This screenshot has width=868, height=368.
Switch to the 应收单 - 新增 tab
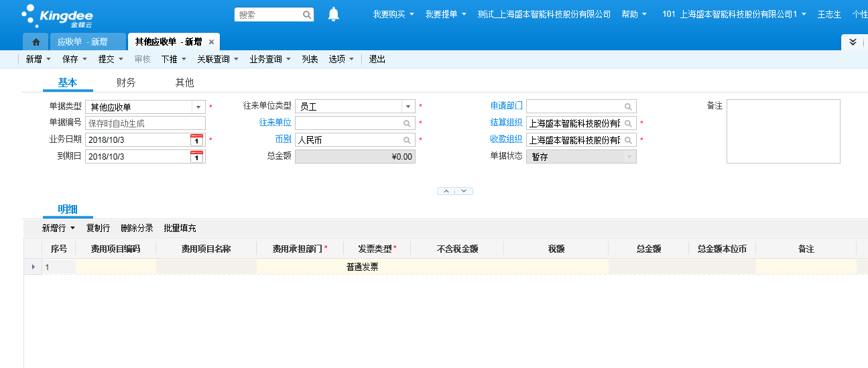pyautogui.click(x=82, y=42)
